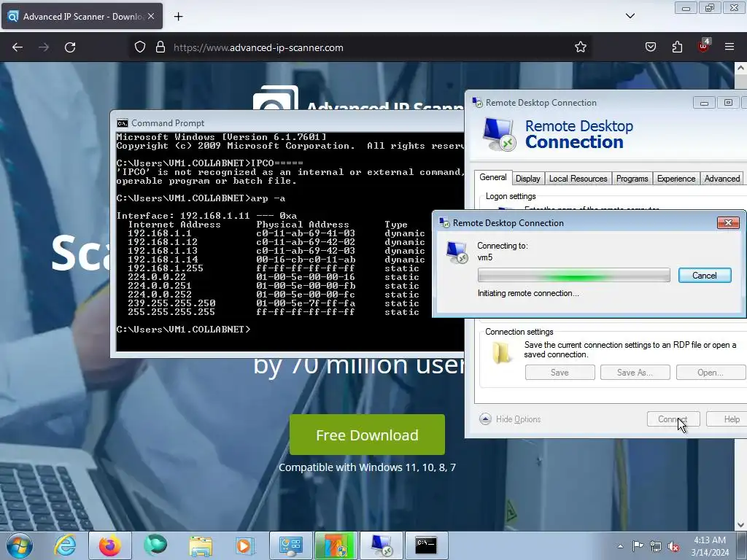
Task: Open a new browser tab with plus
Action: coord(178,17)
